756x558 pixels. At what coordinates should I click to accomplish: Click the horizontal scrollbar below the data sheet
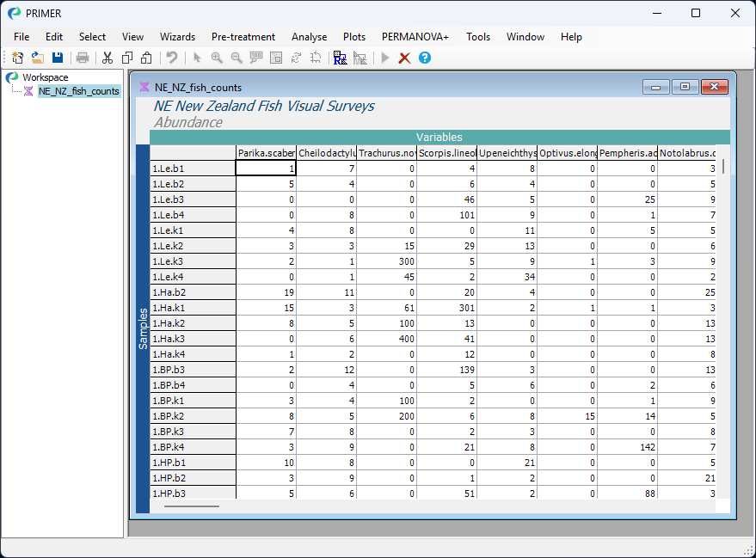191,506
